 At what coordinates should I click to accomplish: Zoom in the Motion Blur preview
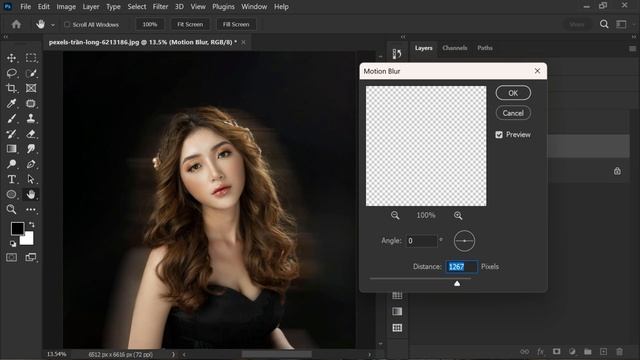(x=458, y=215)
